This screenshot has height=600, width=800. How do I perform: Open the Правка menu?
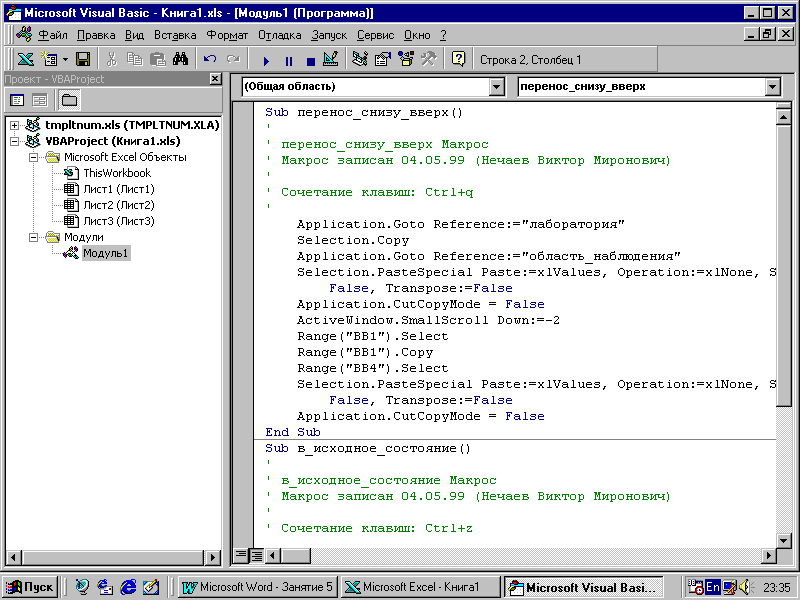(96, 35)
